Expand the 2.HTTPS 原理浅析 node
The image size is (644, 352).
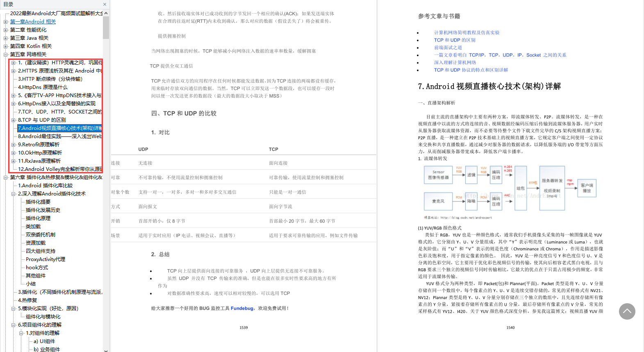click(x=14, y=71)
